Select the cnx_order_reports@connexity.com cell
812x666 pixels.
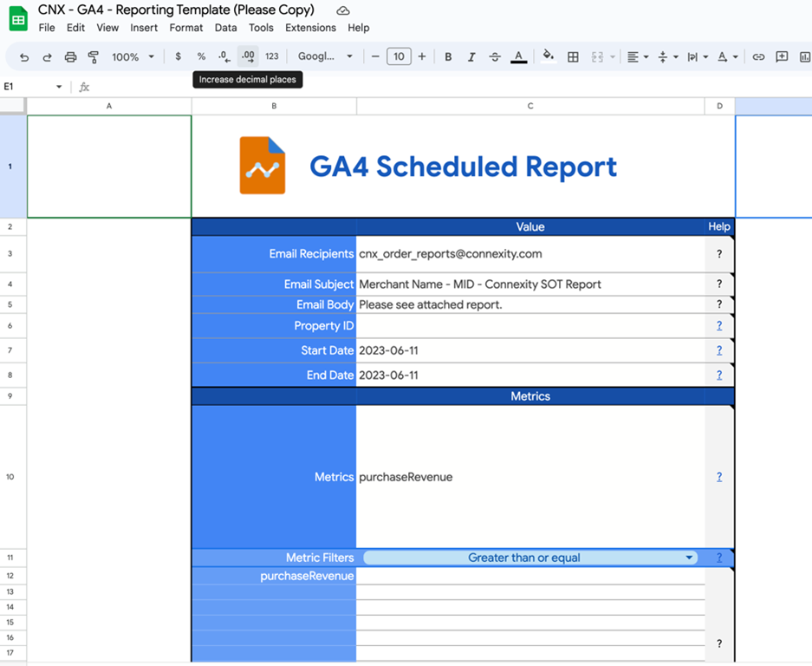tap(530, 254)
